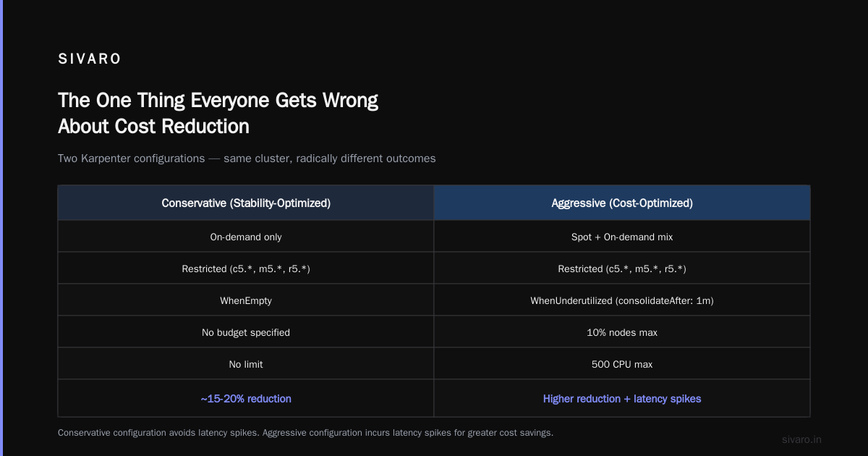Click the No limit cell
This screenshot has width=868, height=456.
click(246, 364)
